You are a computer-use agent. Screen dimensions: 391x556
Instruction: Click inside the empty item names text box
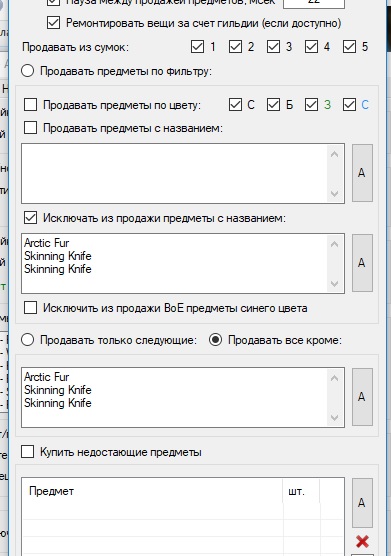(x=175, y=173)
